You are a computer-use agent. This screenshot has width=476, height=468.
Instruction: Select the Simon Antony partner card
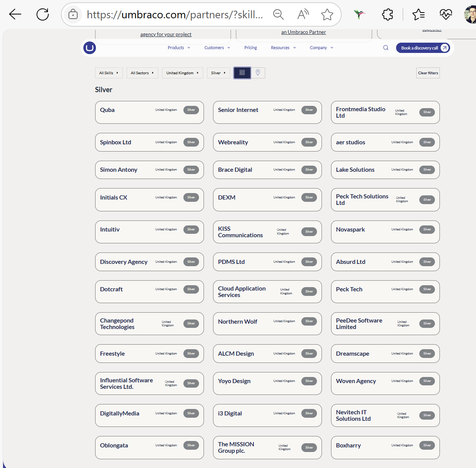[x=150, y=170]
